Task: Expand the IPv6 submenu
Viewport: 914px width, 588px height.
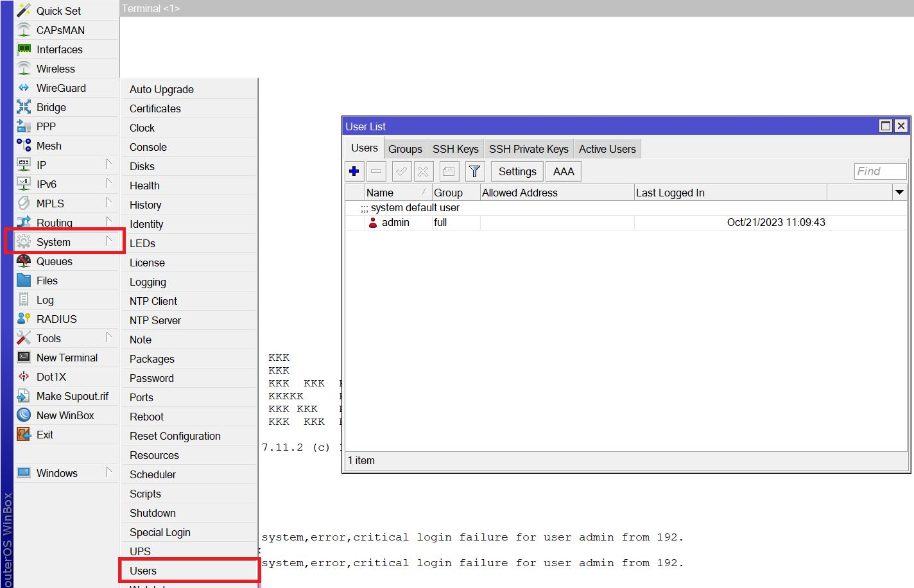Action: 108,184
